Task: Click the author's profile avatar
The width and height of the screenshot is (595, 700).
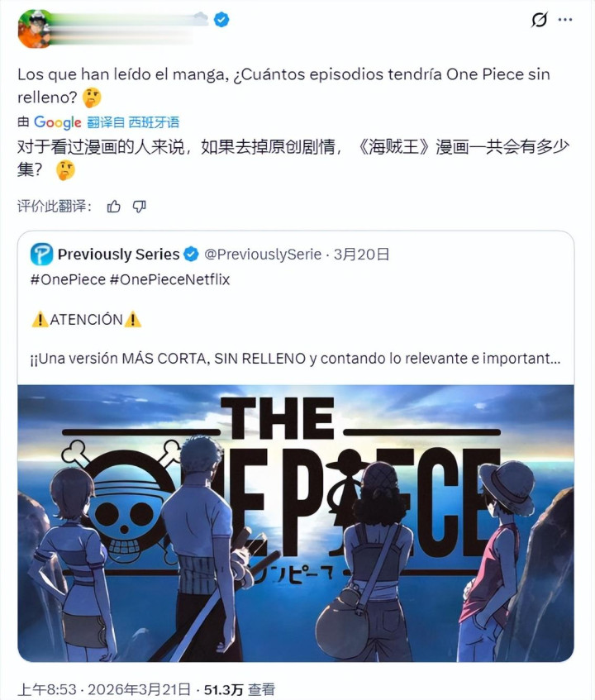Action: coord(34,29)
